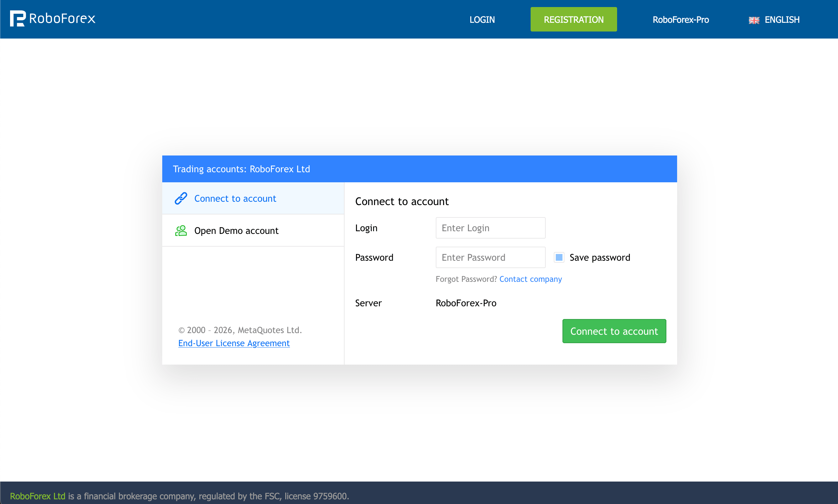The width and height of the screenshot is (838, 504).
Task: Click the UK flag language icon
Action: point(754,20)
